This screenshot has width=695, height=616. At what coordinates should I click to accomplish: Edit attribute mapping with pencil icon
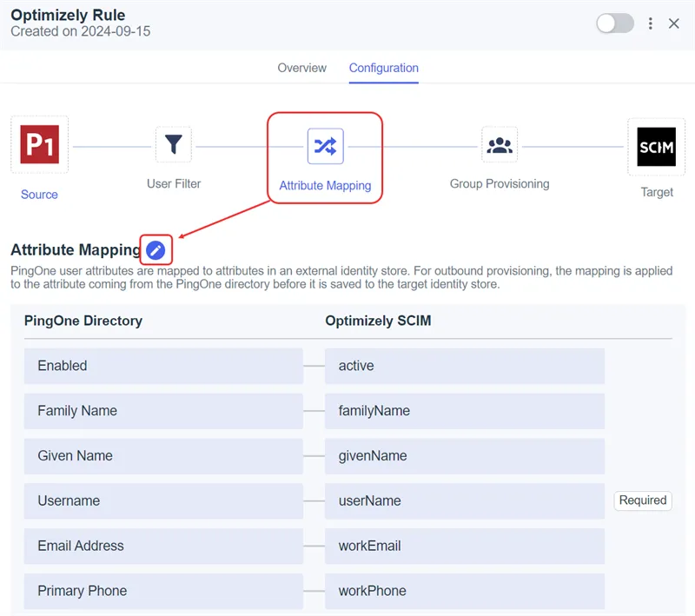[x=156, y=250]
